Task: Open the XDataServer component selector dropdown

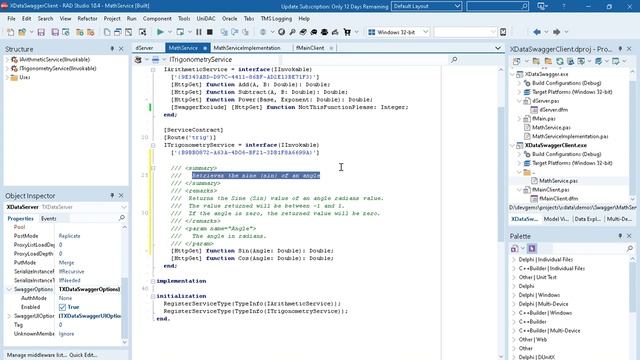Action: [123, 207]
